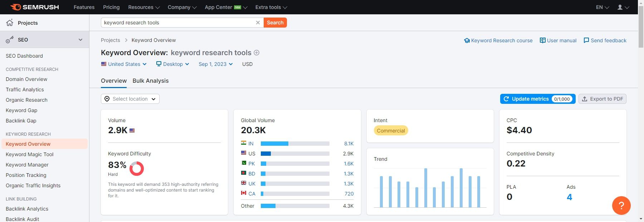Open SEO Dashboard in sidebar

click(x=24, y=56)
